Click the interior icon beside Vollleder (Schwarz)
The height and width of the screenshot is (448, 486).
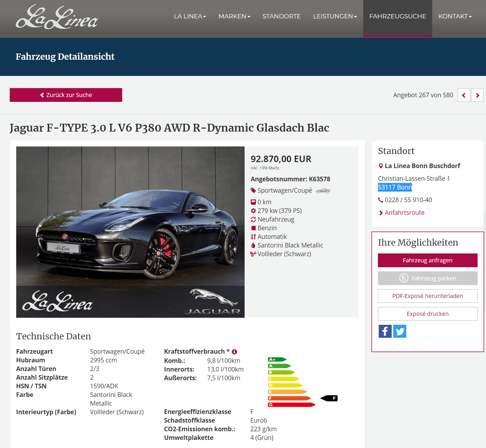pyautogui.click(x=253, y=254)
